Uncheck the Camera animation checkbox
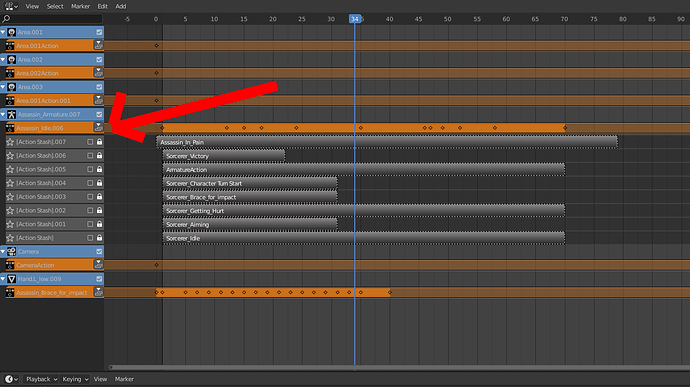The image size is (690, 387). click(x=99, y=251)
